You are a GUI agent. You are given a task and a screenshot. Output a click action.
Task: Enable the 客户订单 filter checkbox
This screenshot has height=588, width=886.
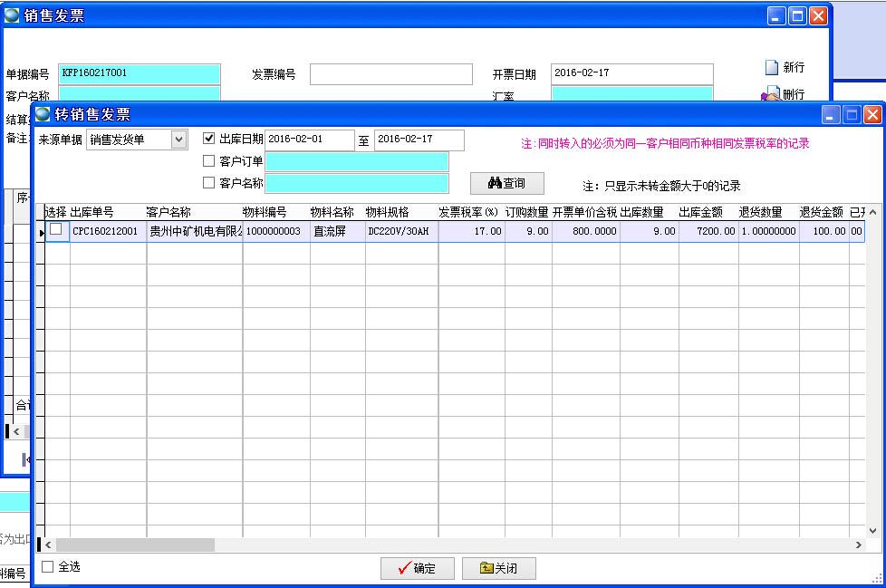[209, 160]
